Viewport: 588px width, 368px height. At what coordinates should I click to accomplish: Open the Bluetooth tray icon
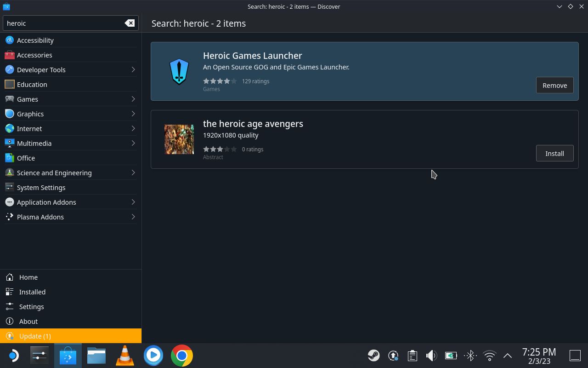(x=470, y=356)
